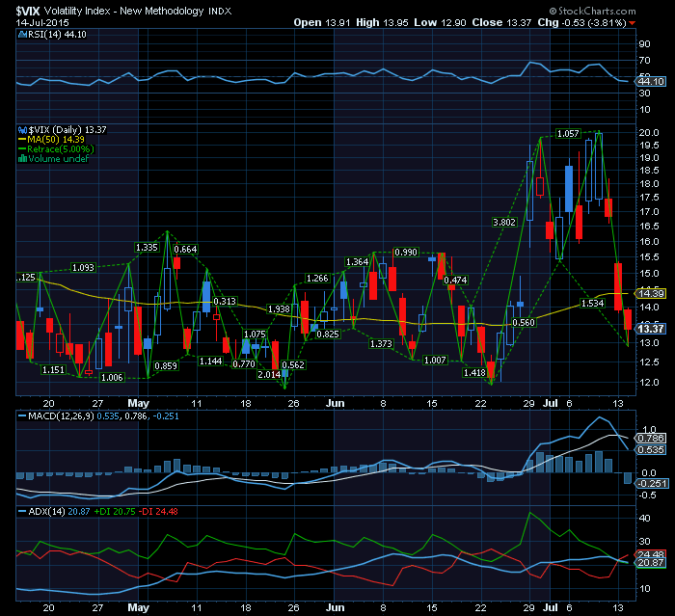
Task: Click the retracement label 1.151
Action: pos(53,369)
